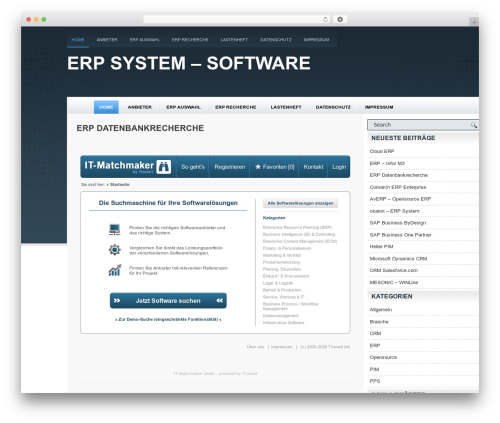Screen dimensions: 500x423
Task: Open Marketing & Vertrieb category
Action: 282,255
